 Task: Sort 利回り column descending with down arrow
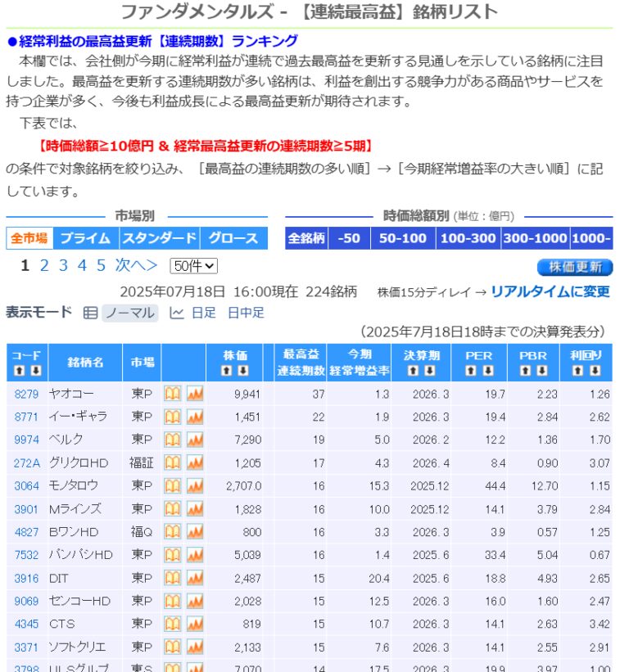pos(595,371)
